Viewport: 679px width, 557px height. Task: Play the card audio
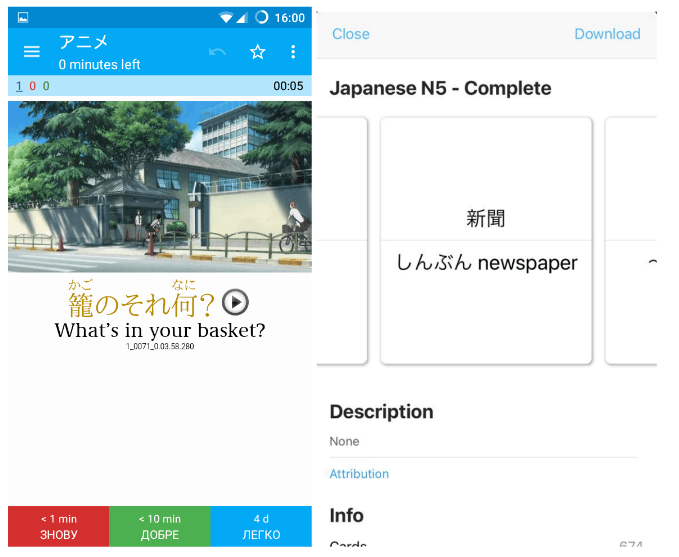click(235, 302)
